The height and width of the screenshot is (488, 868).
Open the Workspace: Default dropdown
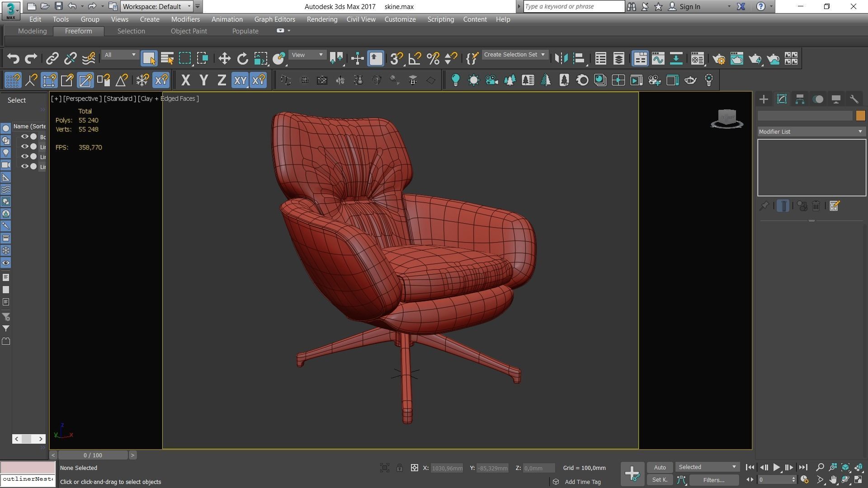(157, 6)
